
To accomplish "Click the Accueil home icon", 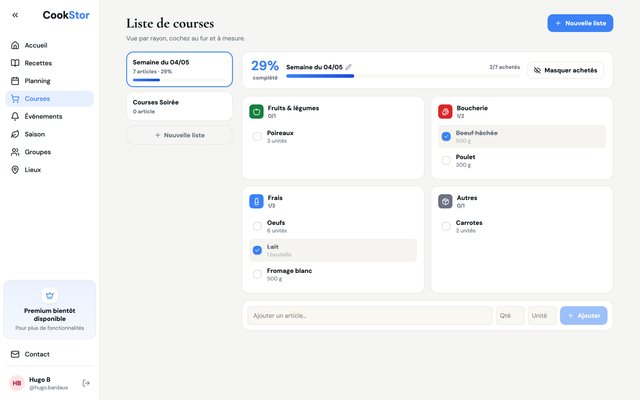I will pyautogui.click(x=15, y=45).
